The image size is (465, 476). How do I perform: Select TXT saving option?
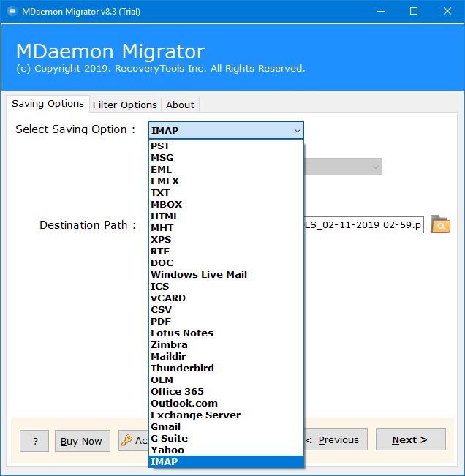point(226,193)
